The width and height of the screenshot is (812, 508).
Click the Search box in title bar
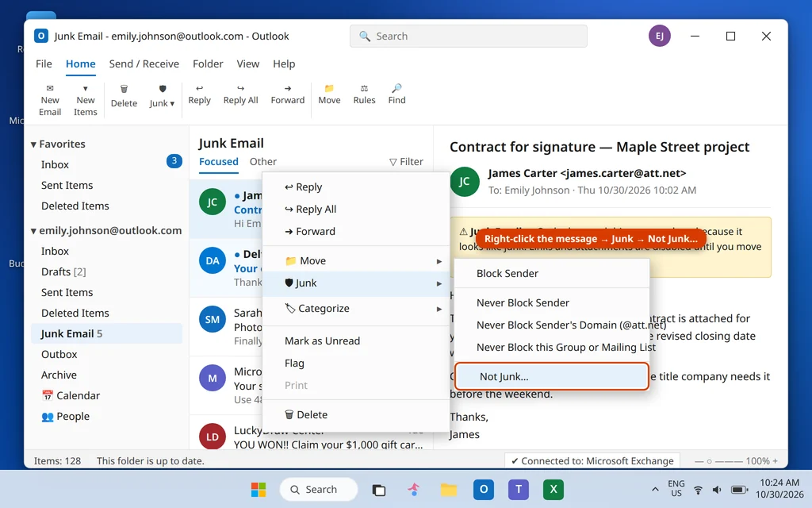pos(468,37)
